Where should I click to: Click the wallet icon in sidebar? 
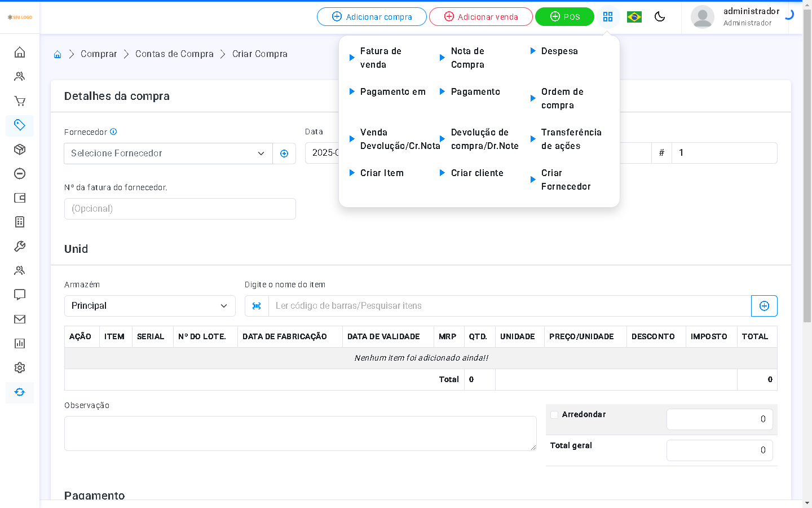[x=20, y=198]
